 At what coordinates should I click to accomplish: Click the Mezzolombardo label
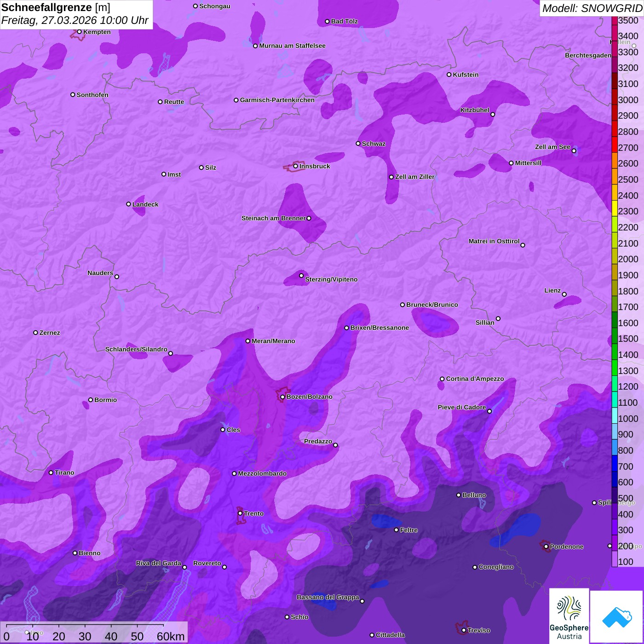tap(262, 473)
